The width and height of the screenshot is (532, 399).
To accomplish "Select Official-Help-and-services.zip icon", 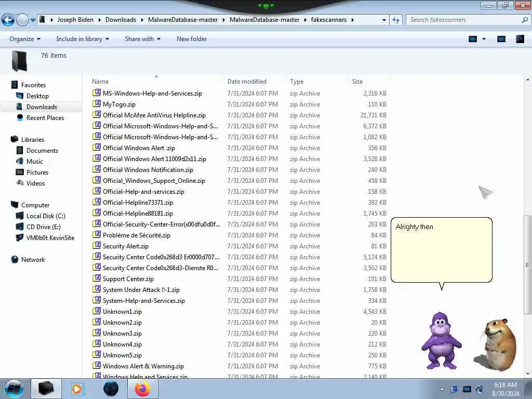I will click(97, 191).
